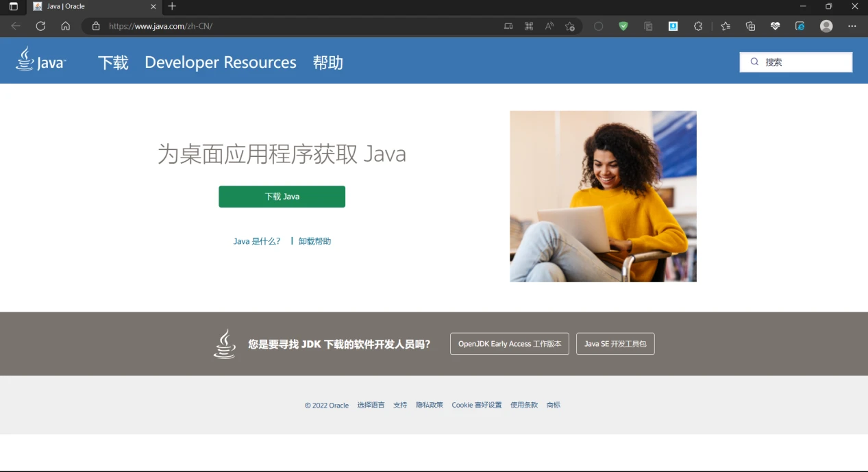Open the 商标 footer link
Viewport: 868px width, 472px height.
[x=554, y=405]
